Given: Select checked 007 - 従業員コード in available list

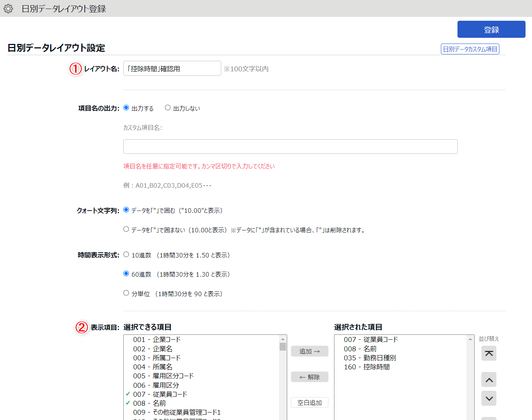Looking at the screenshot, I should (x=201, y=394).
